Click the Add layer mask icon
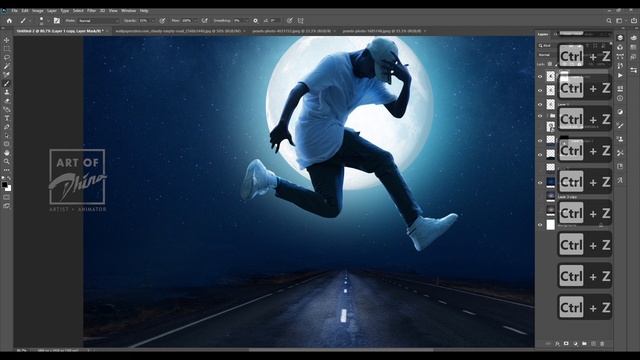 tap(566, 344)
